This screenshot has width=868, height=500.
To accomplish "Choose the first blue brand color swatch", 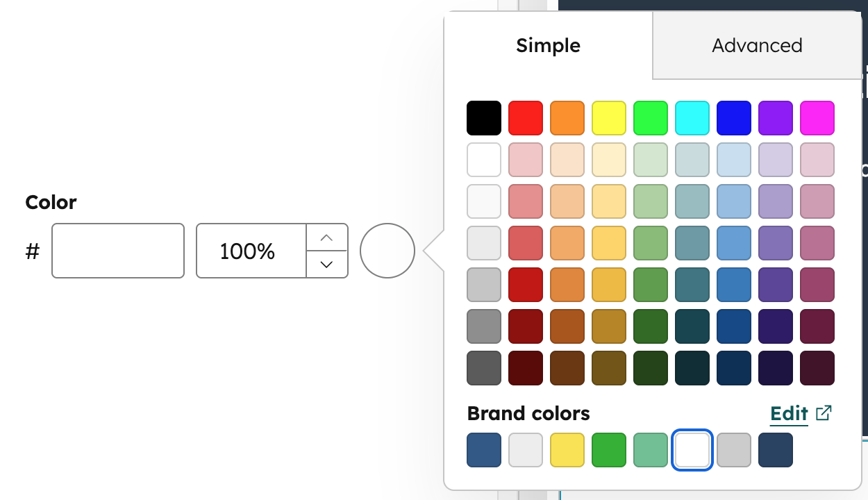I will coord(484,450).
